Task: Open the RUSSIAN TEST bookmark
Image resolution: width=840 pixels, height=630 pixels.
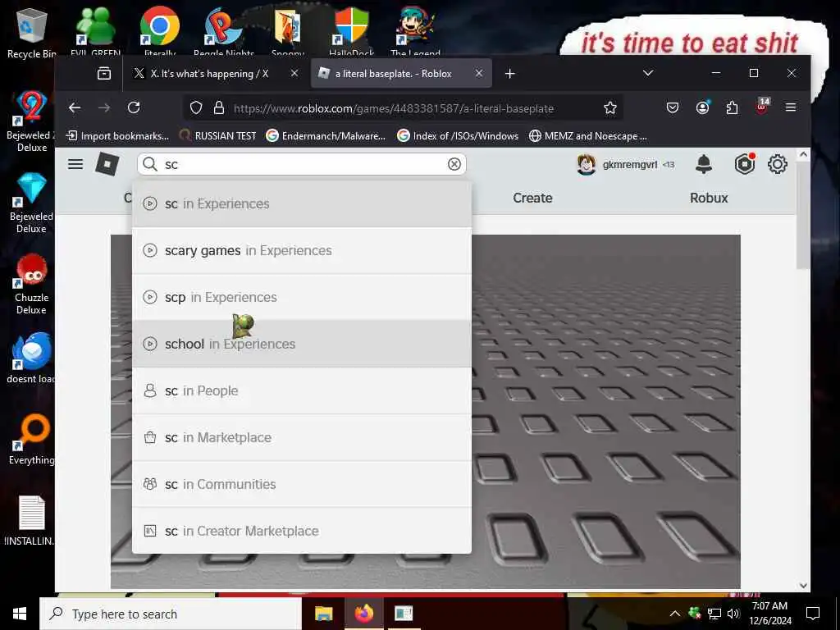Action: point(217,136)
